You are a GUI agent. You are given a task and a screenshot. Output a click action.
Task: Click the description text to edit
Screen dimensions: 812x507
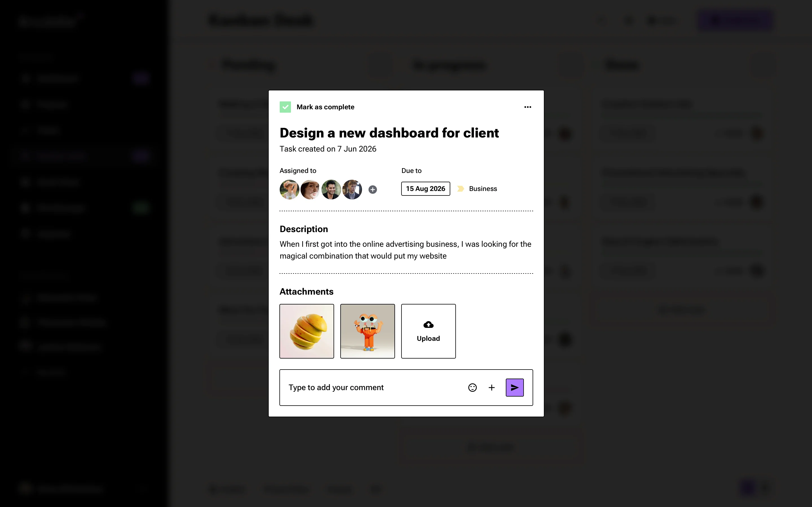coord(403,250)
